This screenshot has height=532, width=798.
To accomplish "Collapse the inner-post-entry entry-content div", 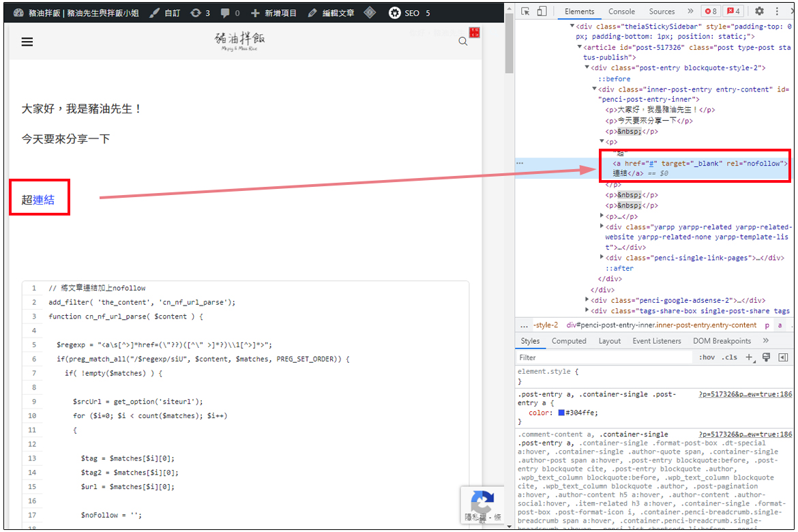I will (x=594, y=89).
